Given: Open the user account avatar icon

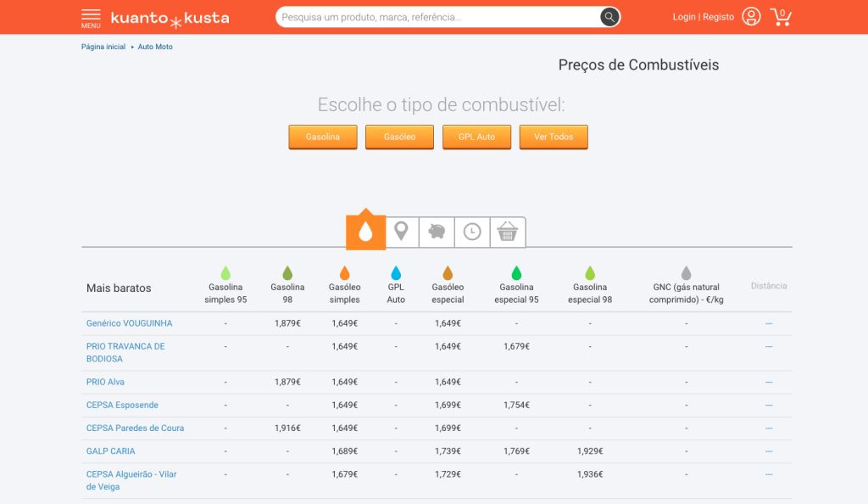Looking at the screenshot, I should [x=751, y=17].
